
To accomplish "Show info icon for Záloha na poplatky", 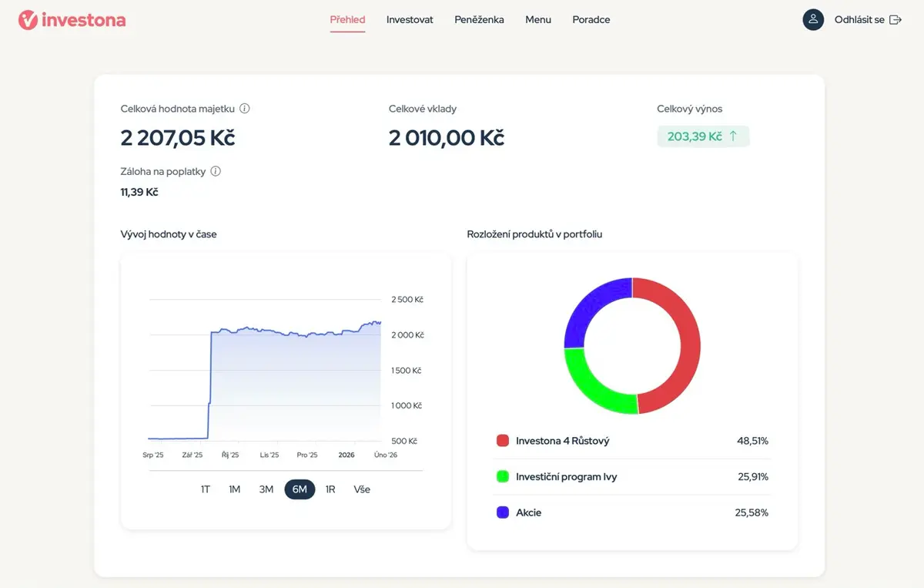I will 216,172.
